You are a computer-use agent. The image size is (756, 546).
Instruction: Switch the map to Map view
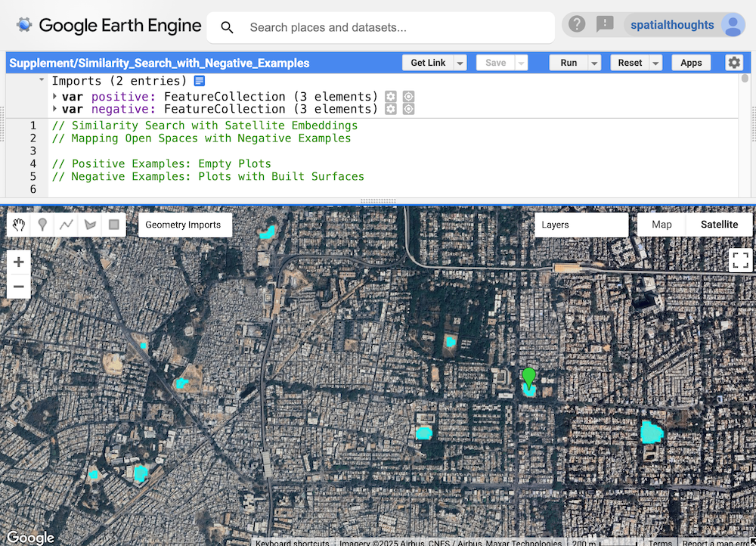pyautogui.click(x=661, y=225)
